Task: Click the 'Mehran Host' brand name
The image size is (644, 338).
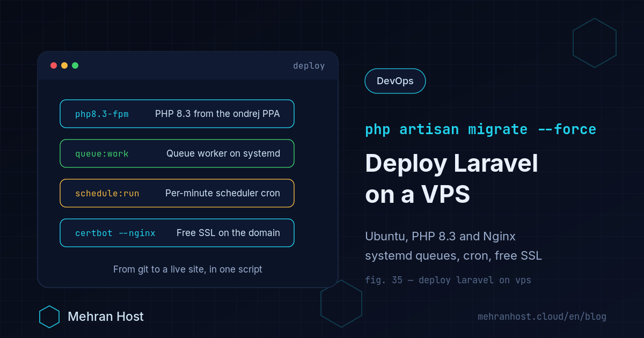Action: [106, 317]
